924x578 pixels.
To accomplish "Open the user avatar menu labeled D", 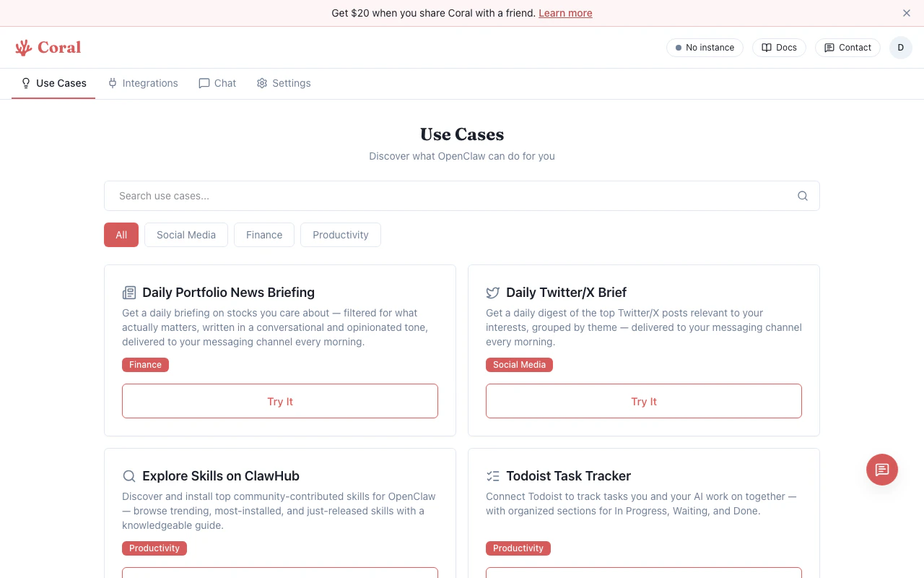I will [901, 48].
